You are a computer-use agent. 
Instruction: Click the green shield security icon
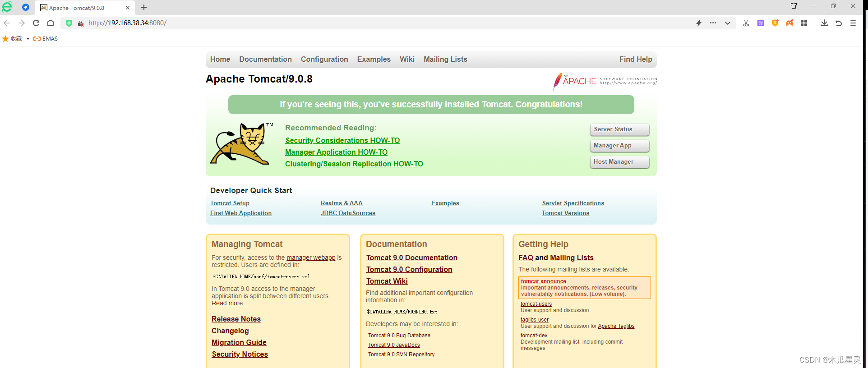69,23
